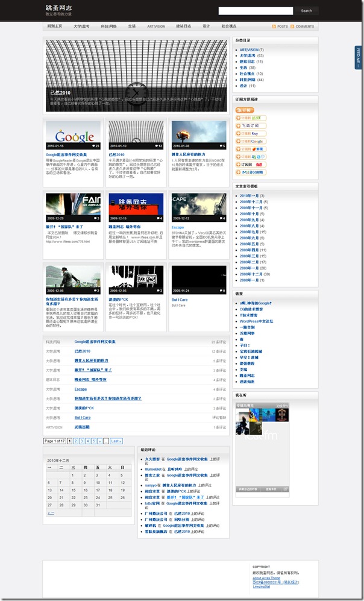The image size is (364, 601).
Task: Open the WordPress中文论坛 blogroll link
Action: click(x=256, y=321)
